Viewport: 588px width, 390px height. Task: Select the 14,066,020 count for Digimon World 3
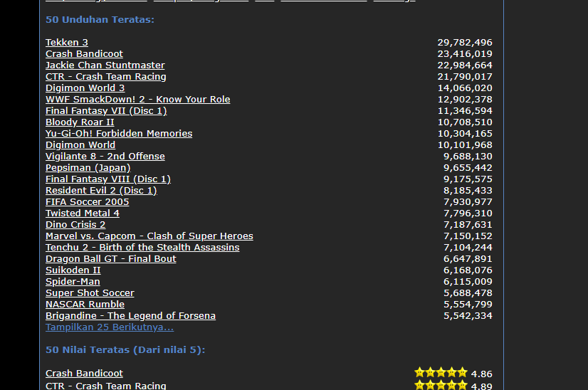coord(465,88)
